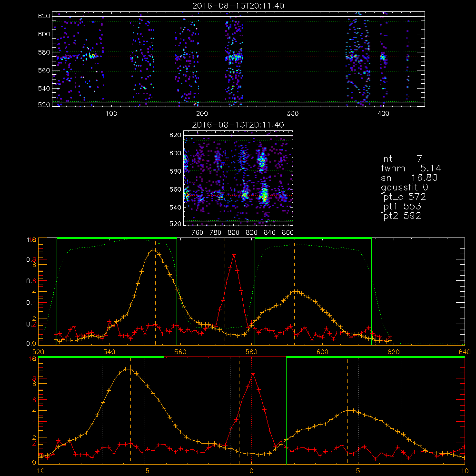This screenshot has height=476, width=476.
Task: Click the 0 tick label on bottom plot x-axis
Action: pos(251,471)
